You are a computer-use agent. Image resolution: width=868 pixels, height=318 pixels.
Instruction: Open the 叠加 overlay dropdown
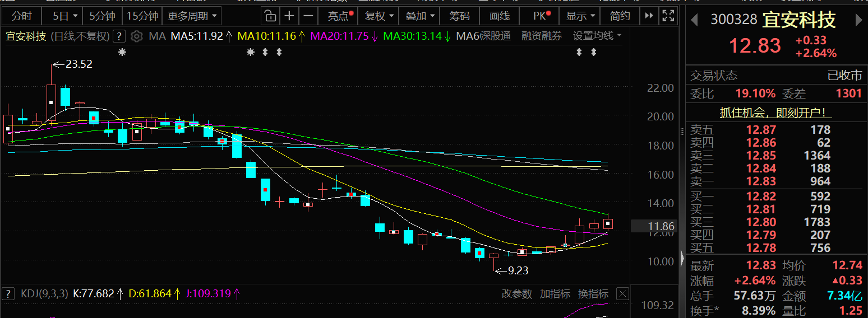(421, 16)
